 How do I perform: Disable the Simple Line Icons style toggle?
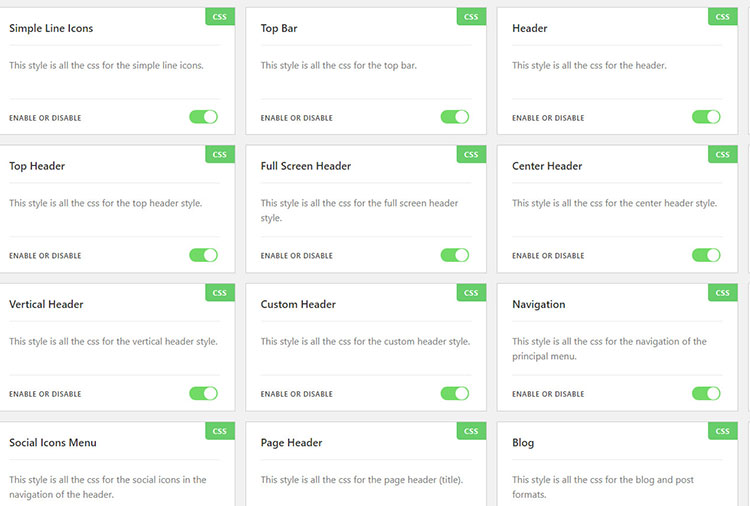click(203, 117)
